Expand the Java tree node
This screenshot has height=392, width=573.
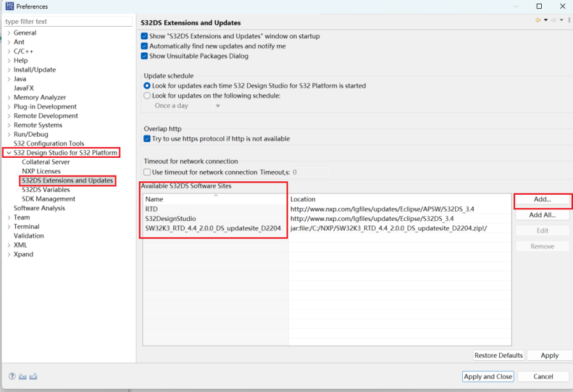tap(9, 79)
